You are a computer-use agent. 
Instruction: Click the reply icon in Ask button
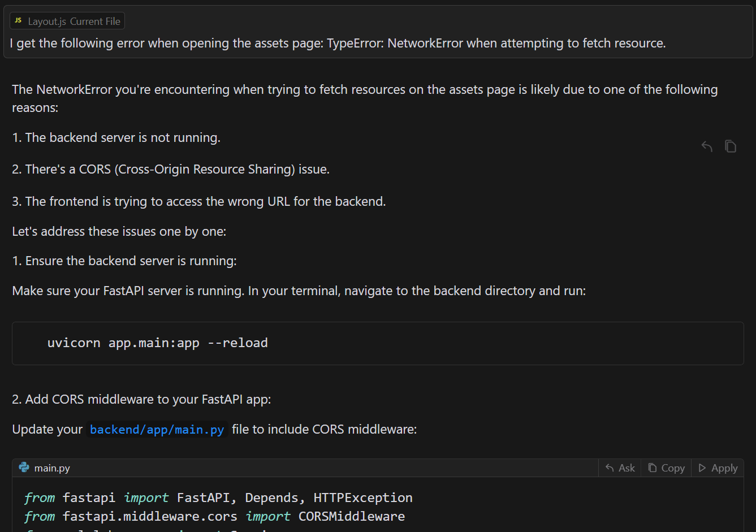click(x=610, y=468)
